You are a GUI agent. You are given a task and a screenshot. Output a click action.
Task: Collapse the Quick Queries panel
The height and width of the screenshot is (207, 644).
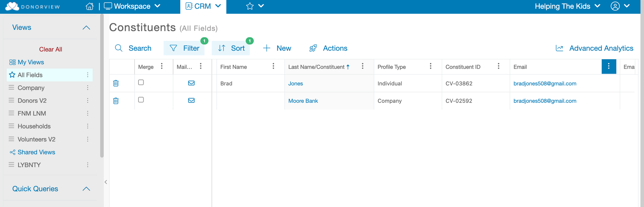click(86, 189)
